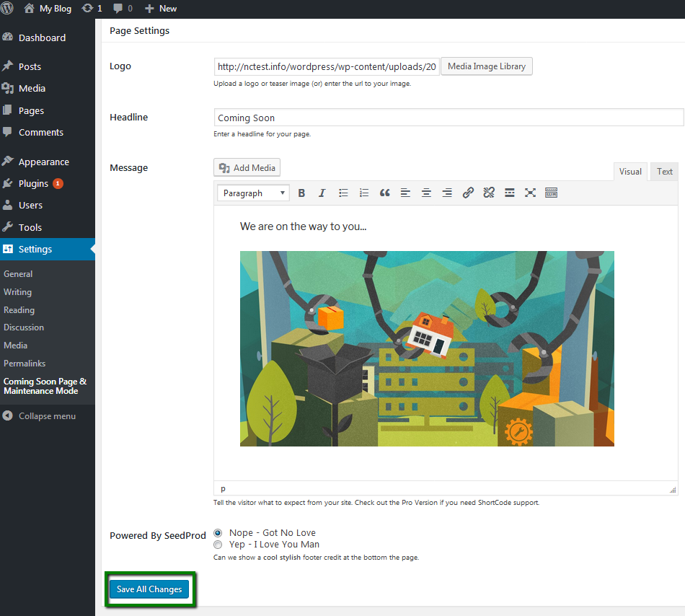Open the Pages menu
The image size is (685, 616).
click(x=47, y=110)
